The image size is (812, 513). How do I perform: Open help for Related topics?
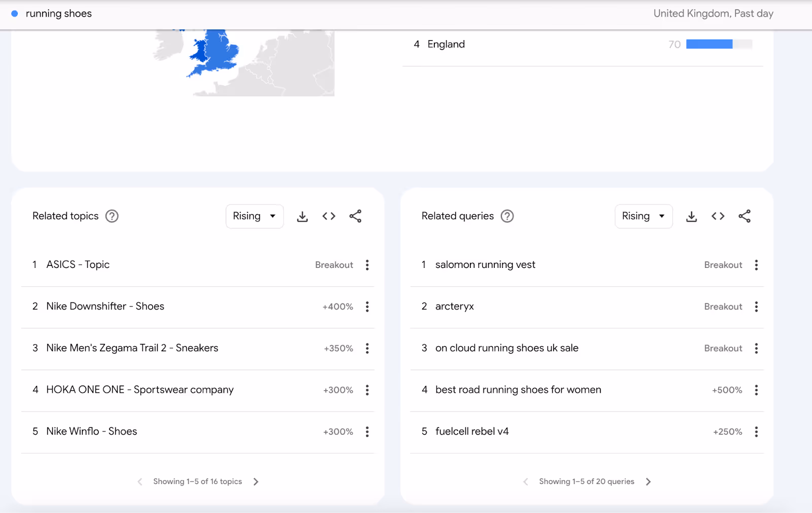tap(112, 216)
